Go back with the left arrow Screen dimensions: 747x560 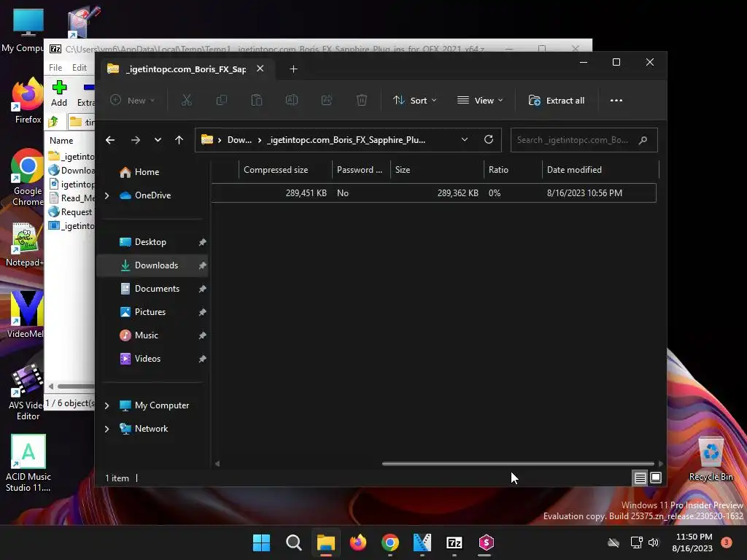coord(110,140)
